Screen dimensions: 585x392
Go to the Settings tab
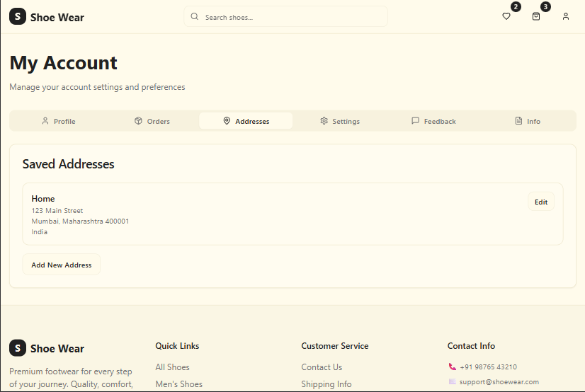339,121
